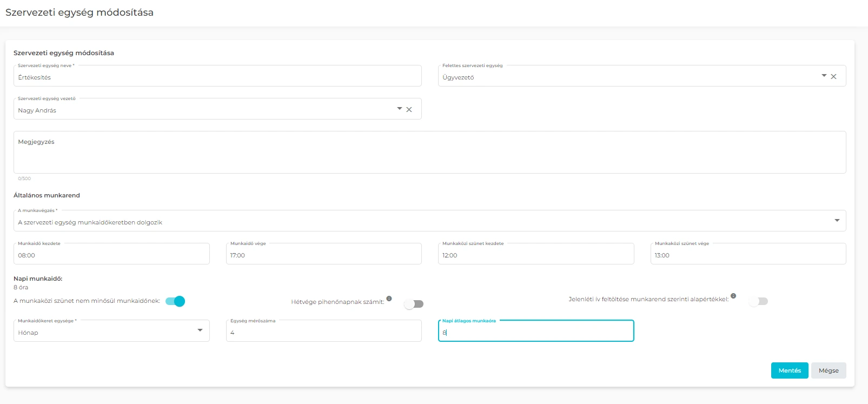Open Szervezeti egység vezető dropdown arrow
The width and height of the screenshot is (868, 404).
(x=399, y=109)
